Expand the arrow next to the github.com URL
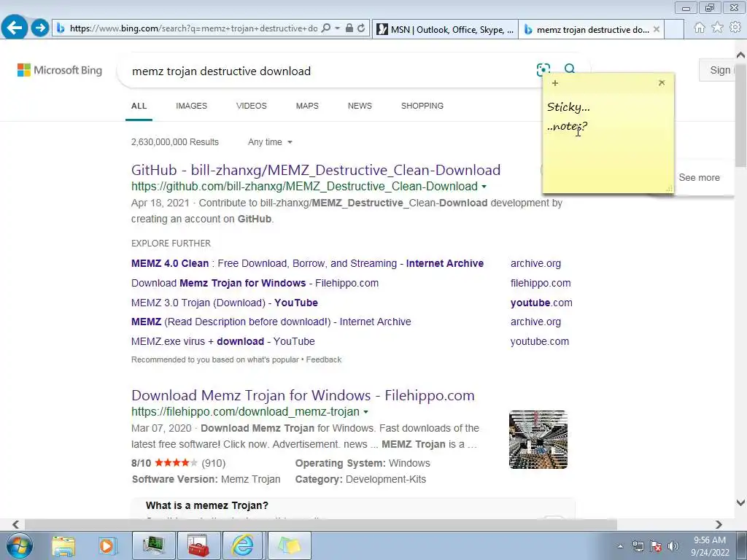 484,187
